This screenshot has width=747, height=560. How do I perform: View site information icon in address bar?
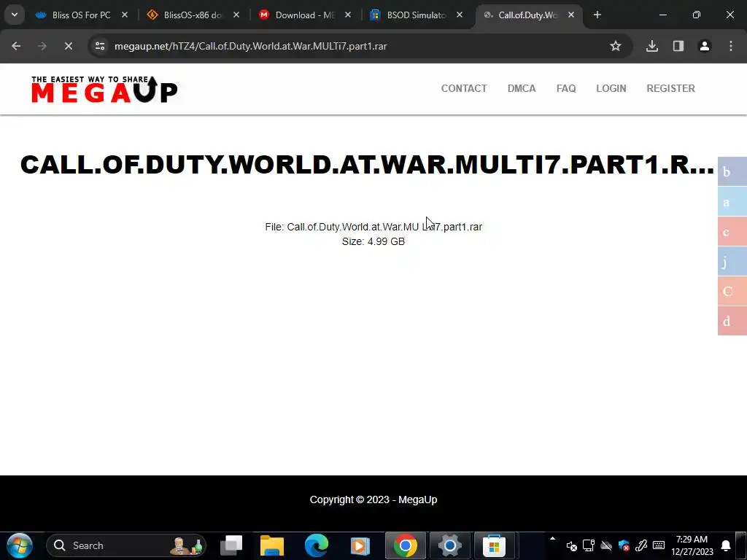pos(100,46)
